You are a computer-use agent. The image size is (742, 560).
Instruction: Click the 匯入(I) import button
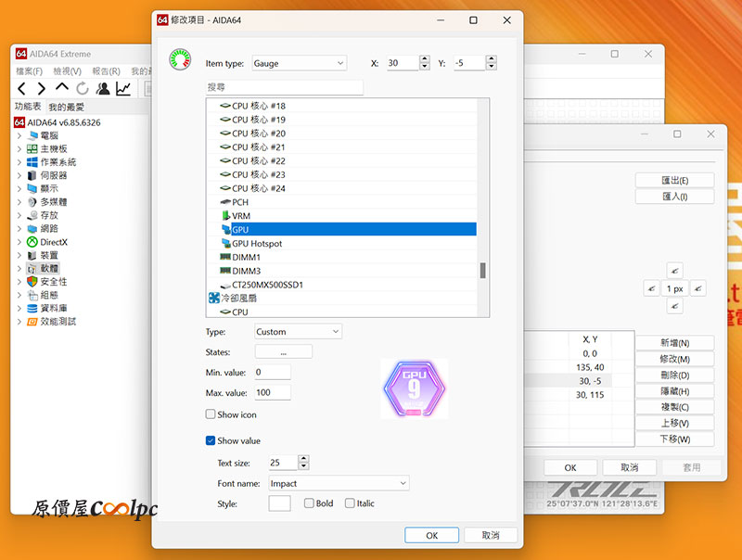pyautogui.click(x=675, y=197)
